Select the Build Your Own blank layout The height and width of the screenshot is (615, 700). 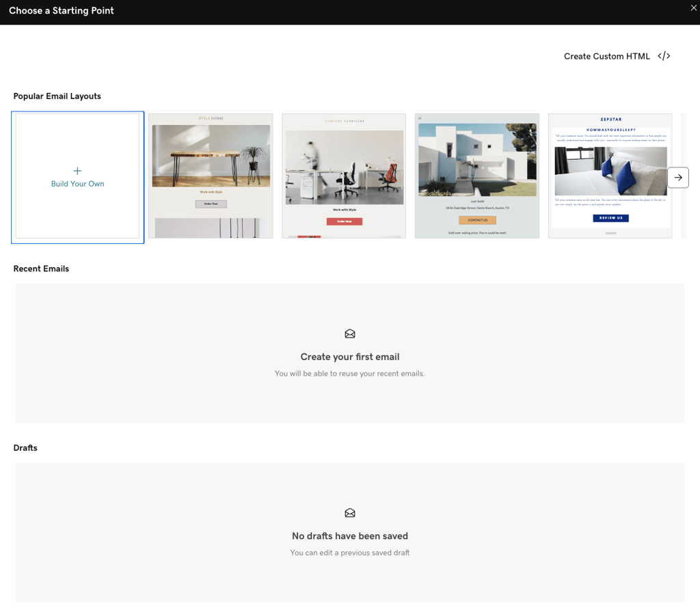78,177
